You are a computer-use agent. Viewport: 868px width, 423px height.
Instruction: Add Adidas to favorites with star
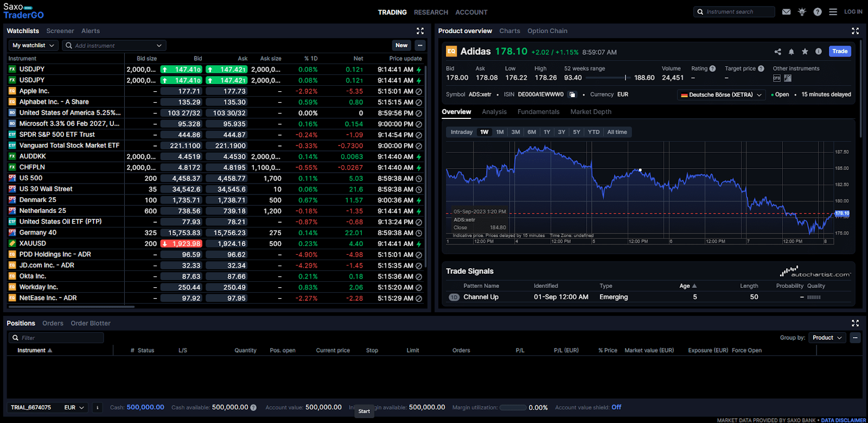click(x=805, y=52)
